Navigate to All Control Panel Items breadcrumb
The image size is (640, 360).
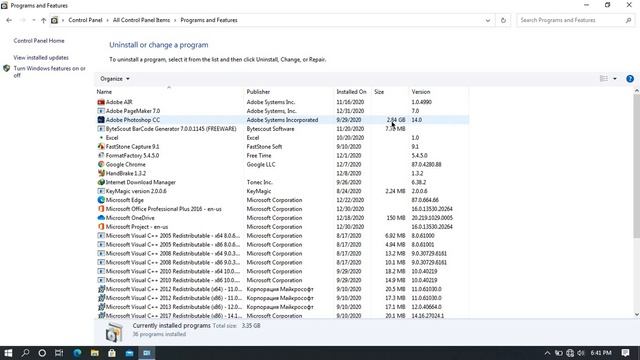point(141,20)
